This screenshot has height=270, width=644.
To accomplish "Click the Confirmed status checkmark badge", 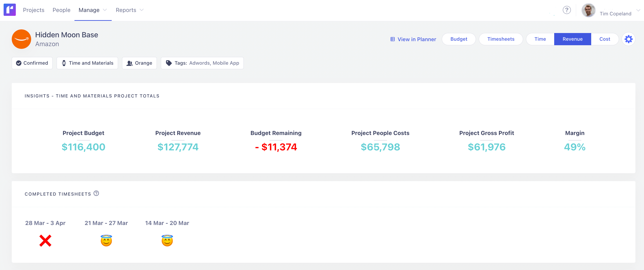I will pos(19,63).
